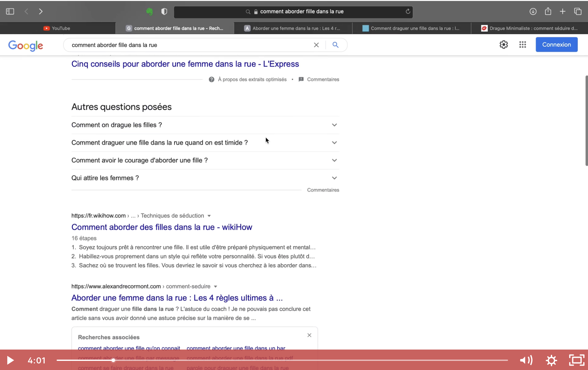The width and height of the screenshot is (588, 370).
Task: Open a new tab with plus icon
Action: [563, 12]
